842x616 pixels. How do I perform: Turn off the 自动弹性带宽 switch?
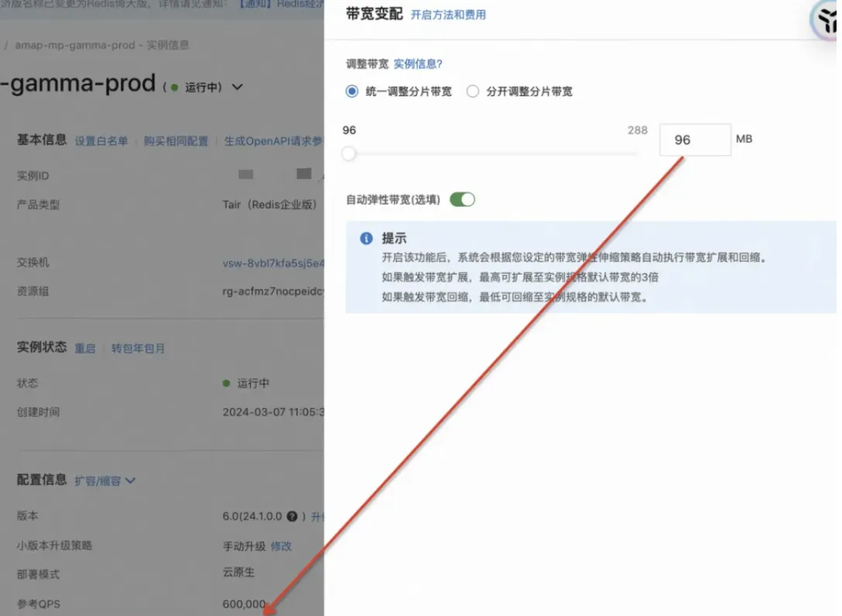tap(462, 200)
